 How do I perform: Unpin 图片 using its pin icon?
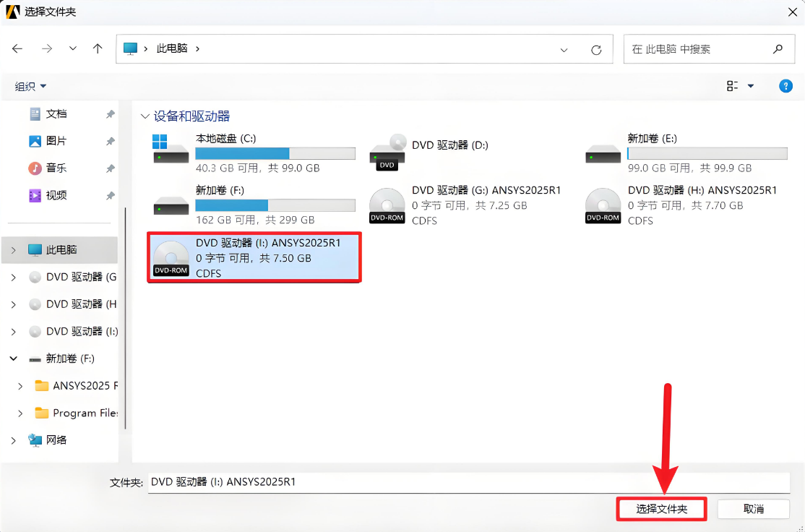(x=110, y=141)
